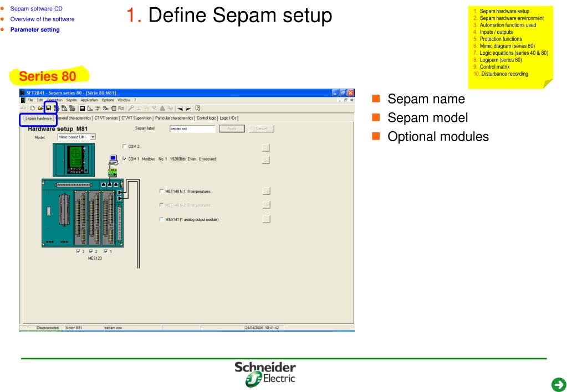Image resolution: width=567 pixels, height=392 pixels.
Task: Click the printer toolbar icon
Action: (72, 108)
